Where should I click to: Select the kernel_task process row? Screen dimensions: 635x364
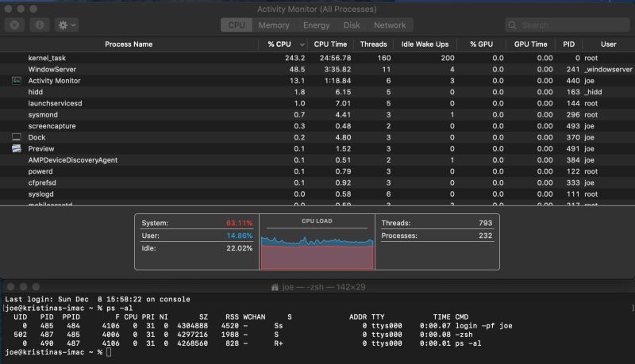point(317,58)
